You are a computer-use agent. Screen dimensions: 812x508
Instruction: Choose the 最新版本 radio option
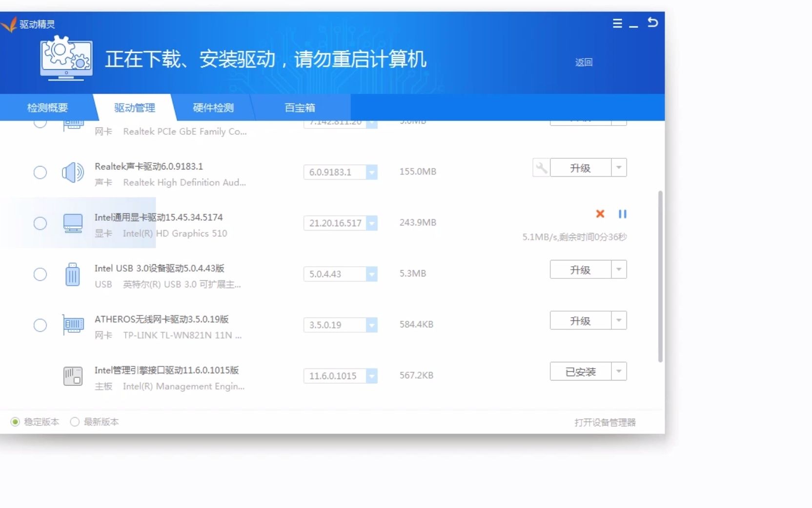point(74,422)
